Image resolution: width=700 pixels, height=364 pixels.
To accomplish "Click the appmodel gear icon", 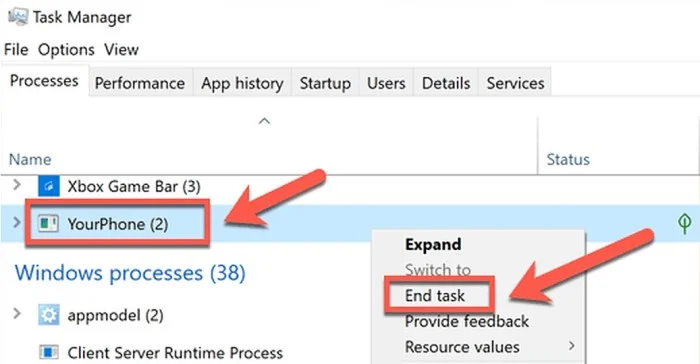I will [49, 315].
